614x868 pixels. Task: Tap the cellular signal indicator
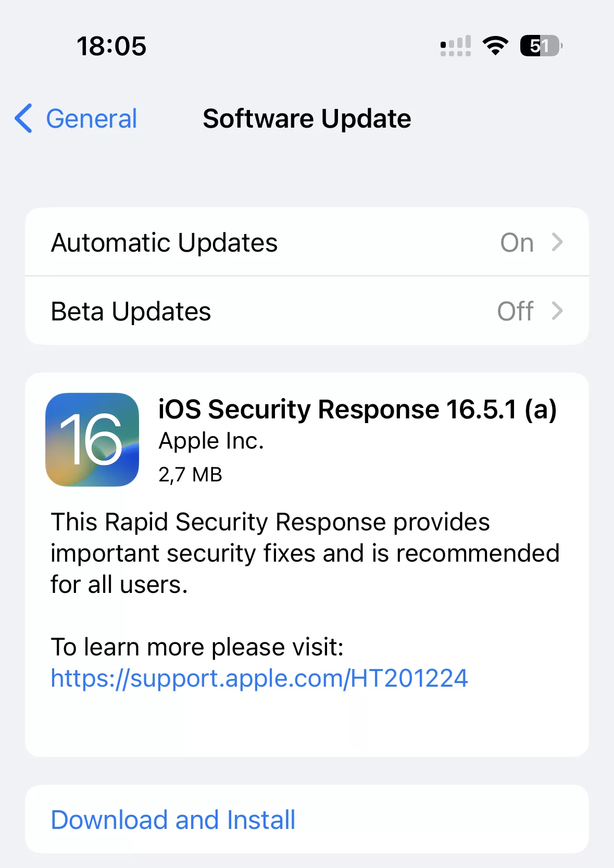click(x=455, y=46)
